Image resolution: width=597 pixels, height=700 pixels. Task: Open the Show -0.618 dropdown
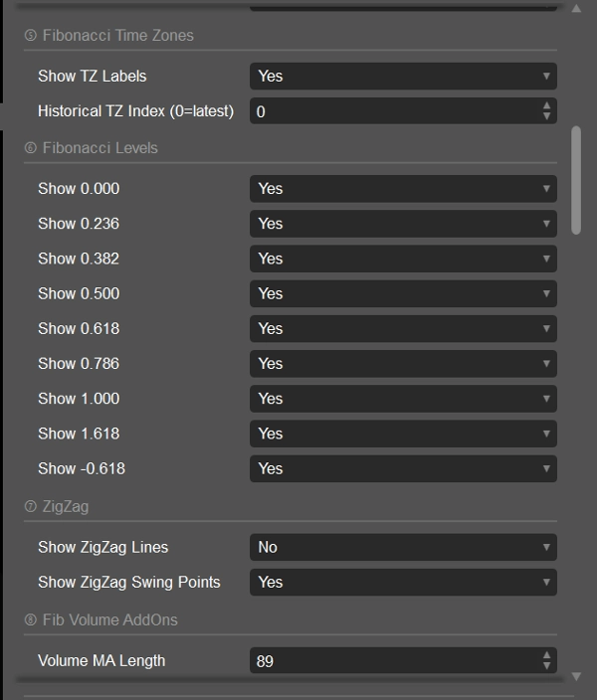coord(403,468)
